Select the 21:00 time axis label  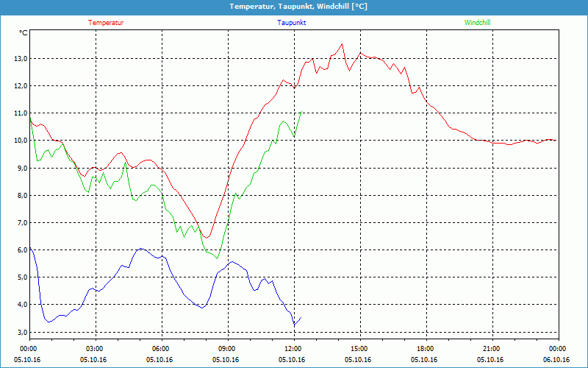(492, 349)
